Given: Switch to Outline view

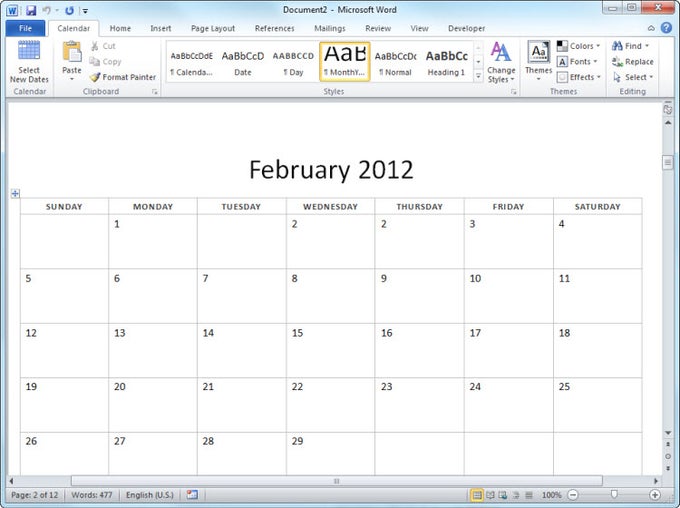Looking at the screenshot, I should (516, 495).
